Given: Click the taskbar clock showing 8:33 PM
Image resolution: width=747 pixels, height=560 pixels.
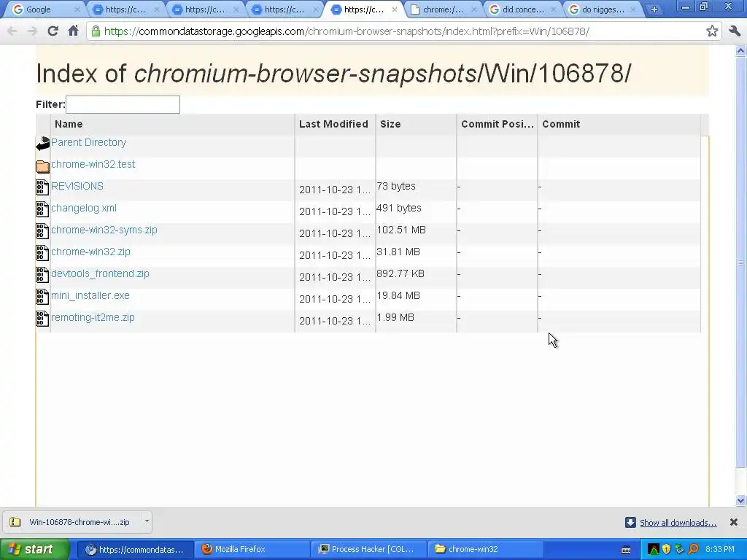Looking at the screenshot, I should tap(720, 550).
